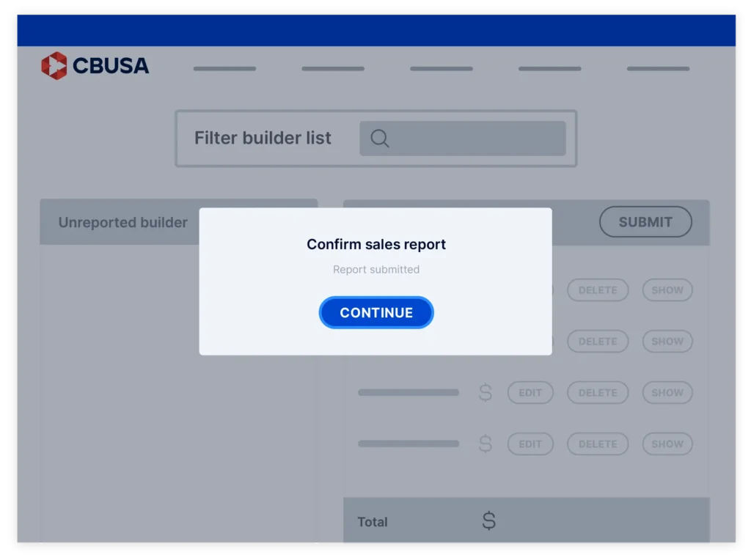Image resolution: width=751 pixels, height=560 pixels.
Task: Click DELETE in the second row
Action: 598,342
